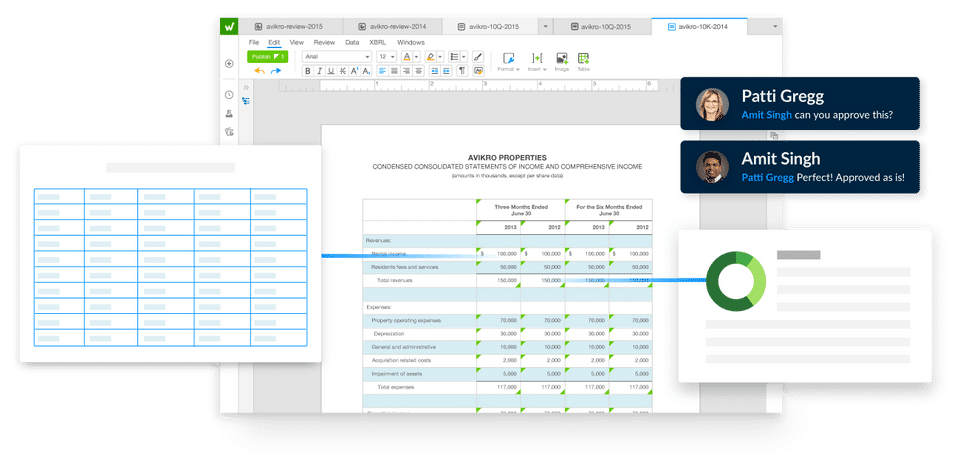This screenshot has height=455, width=960.
Task: Open the View menu
Action: [x=296, y=42]
